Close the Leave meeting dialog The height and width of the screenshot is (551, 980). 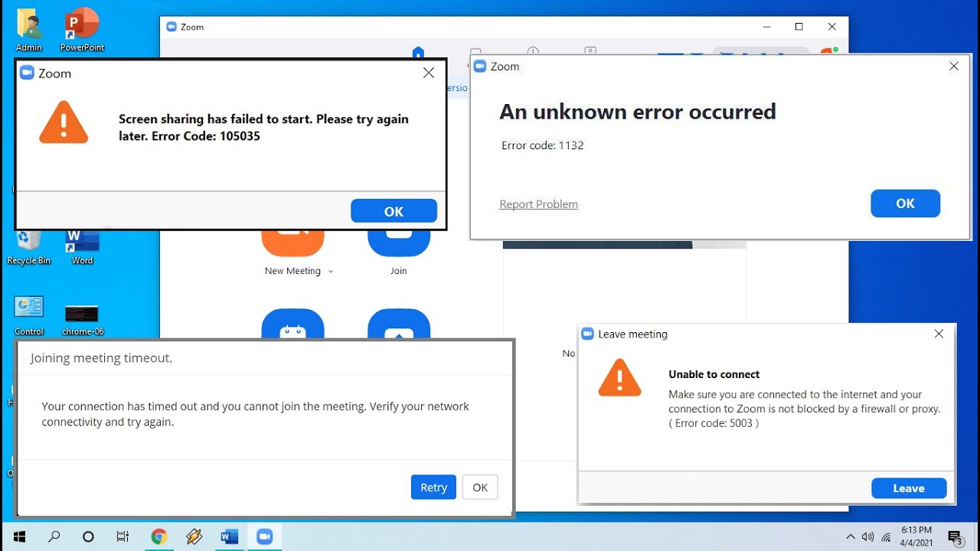click(939, 334)
